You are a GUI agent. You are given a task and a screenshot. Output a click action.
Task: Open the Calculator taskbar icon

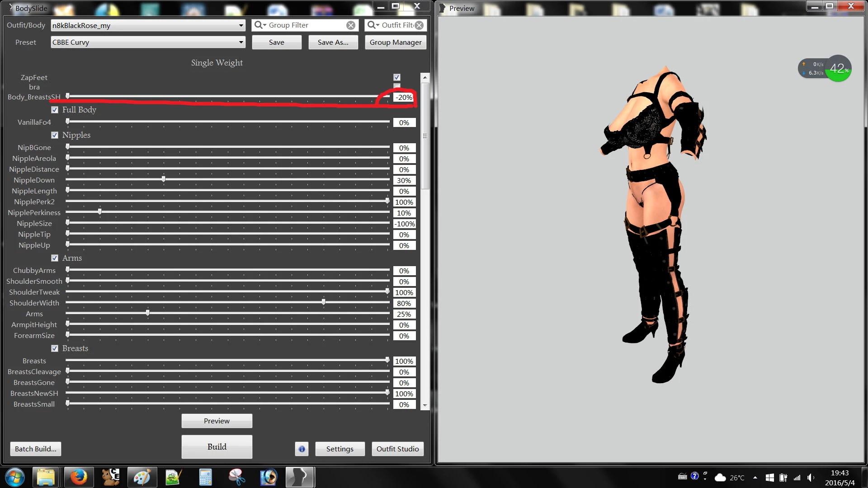205,477
